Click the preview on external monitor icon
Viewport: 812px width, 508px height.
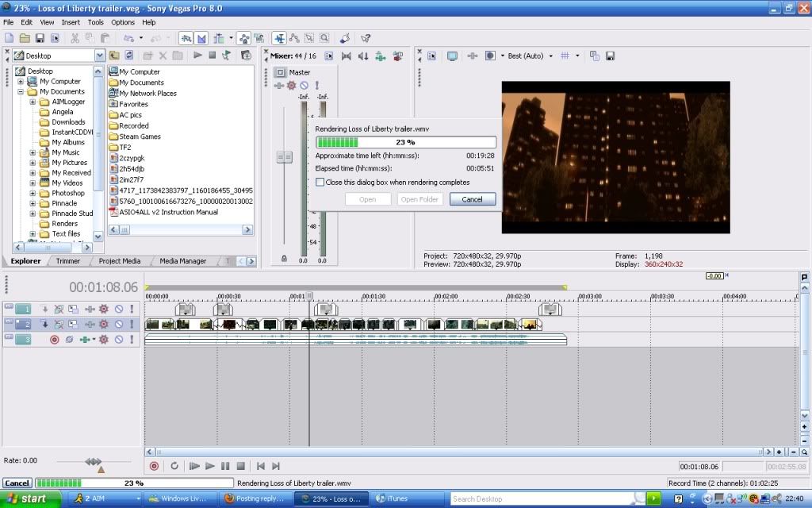click(x=452, y=56)
